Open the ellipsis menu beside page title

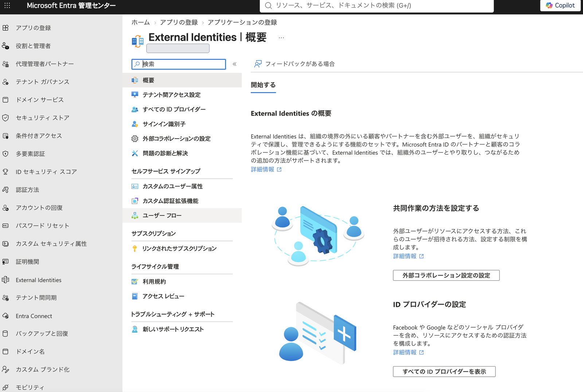click(x=281, y=37)
